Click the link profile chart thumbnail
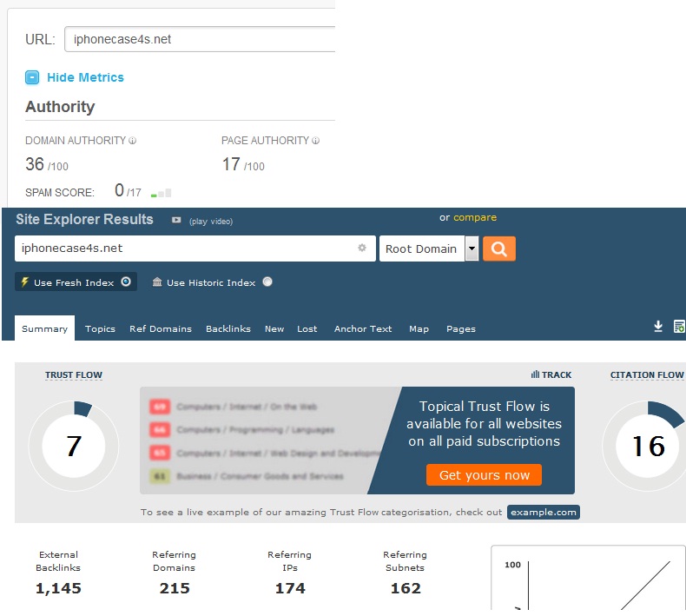The height and width of the screenshot is (616, 686). pyautogui.click(x=589, y=578)
